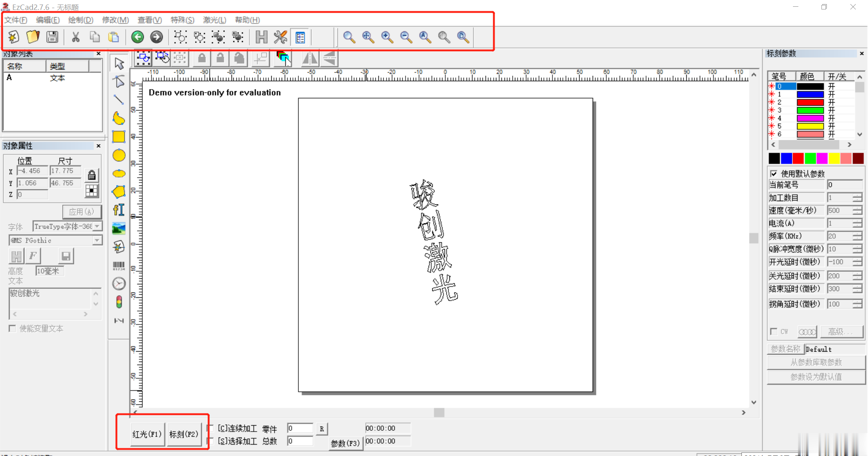The height and width of the screenshot is (456, 868).
Task: Click the 红光(F1) red light button
Action: coord(147,434)
